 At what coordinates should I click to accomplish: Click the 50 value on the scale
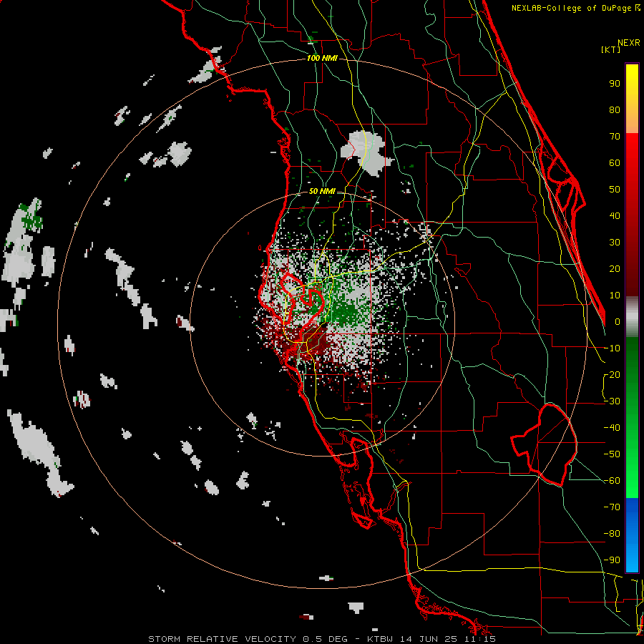pyautogui.click(x=615, y=190)
